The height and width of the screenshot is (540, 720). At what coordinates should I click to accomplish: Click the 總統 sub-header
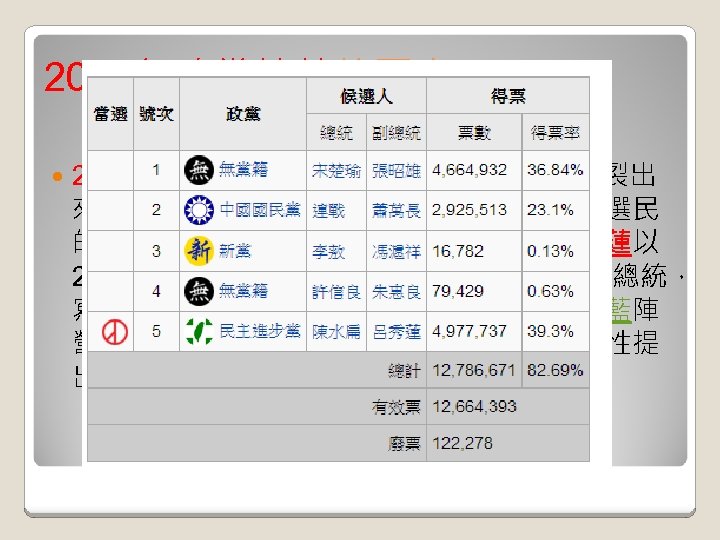click(336, 133)
